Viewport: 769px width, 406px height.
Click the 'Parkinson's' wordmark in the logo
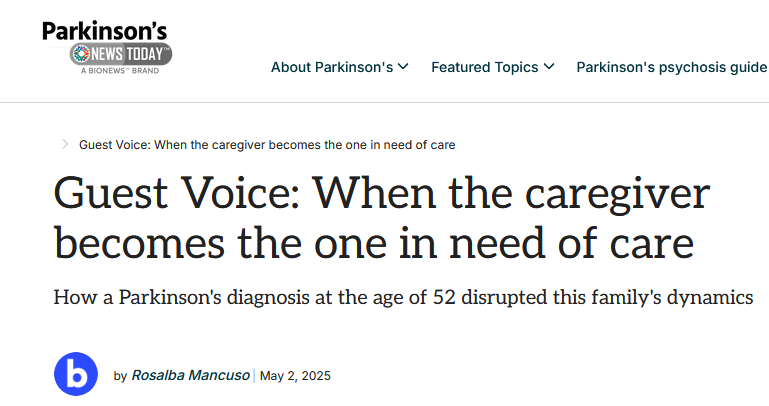click(x=104, y=31)
